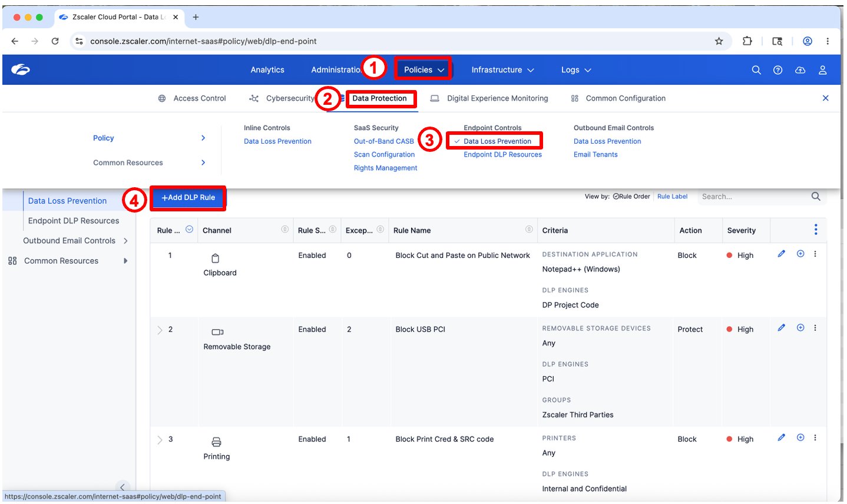The width and height of the screenshot is (847, 504).
Task: Open Email Tenants link
Action: point(595,155)
